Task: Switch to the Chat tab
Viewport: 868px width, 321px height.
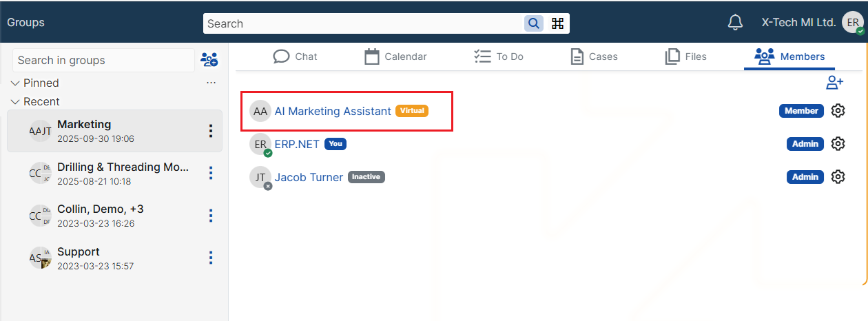Action: [x=296, y=56]
